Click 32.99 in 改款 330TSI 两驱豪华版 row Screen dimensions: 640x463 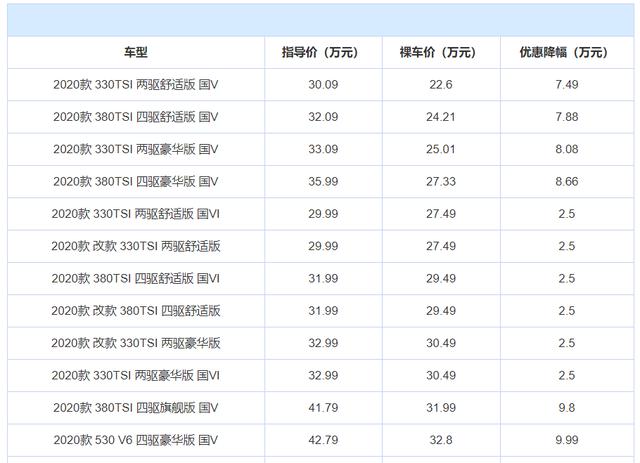pos(323,343)
